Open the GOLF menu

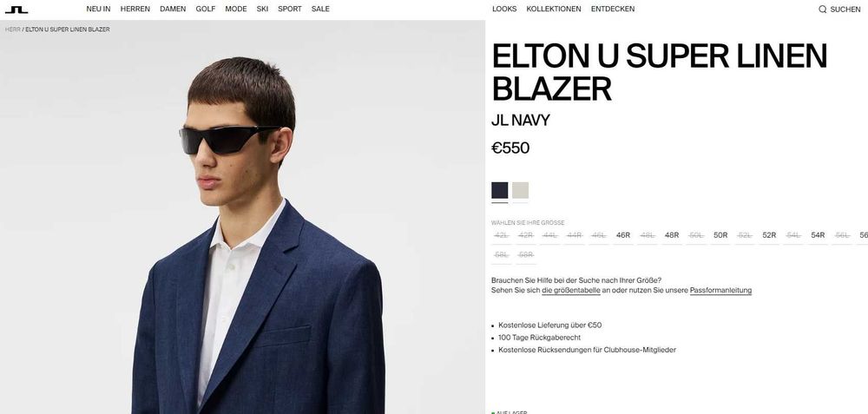point(206,9)
